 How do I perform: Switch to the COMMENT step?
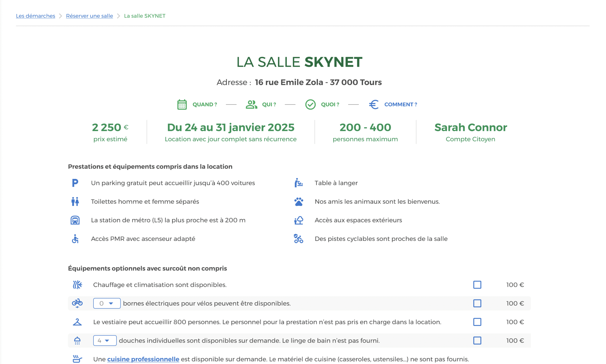[x=400, y=105]
